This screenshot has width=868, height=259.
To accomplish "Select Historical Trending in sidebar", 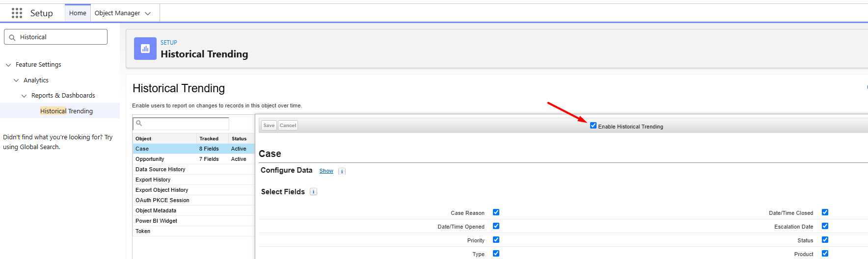I will 66,111.
